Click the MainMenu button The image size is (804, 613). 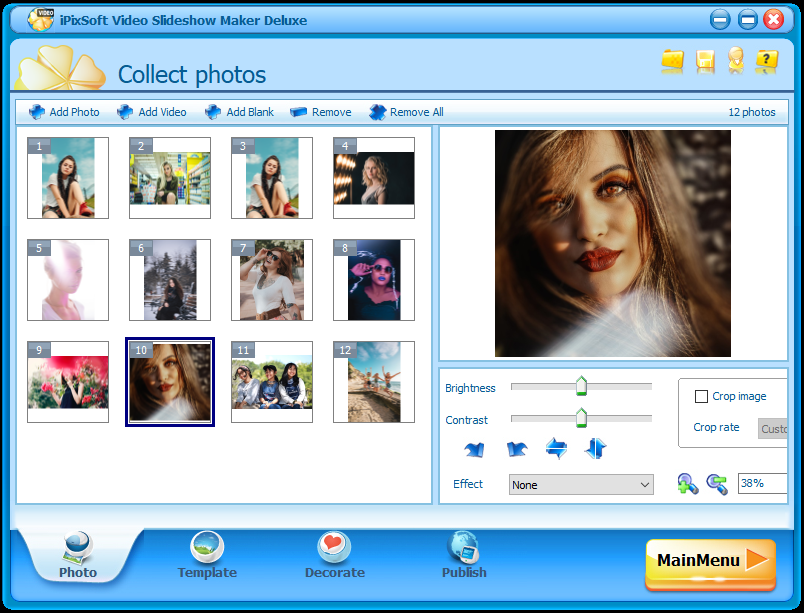pyautogui.click(x=711, y=563)
